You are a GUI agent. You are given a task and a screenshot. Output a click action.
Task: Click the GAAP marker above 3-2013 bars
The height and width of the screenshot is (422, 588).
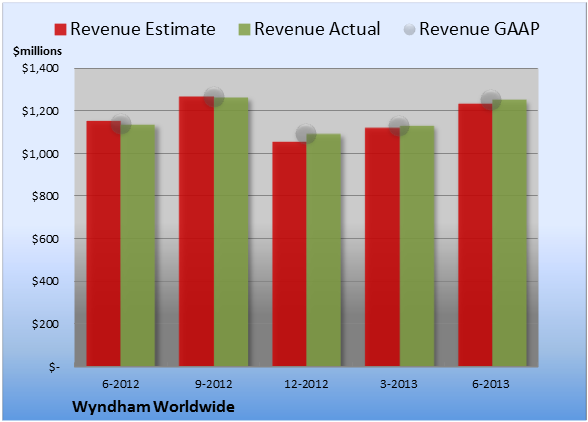tap(399, 126)
